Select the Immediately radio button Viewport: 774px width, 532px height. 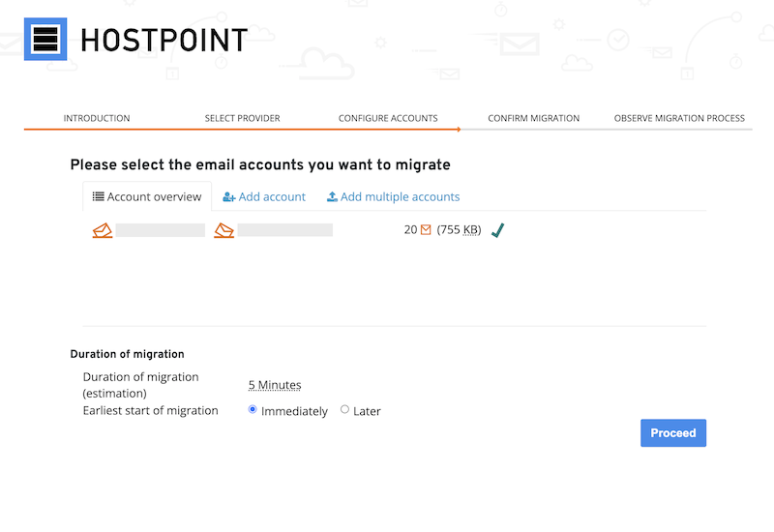(253, 409)
